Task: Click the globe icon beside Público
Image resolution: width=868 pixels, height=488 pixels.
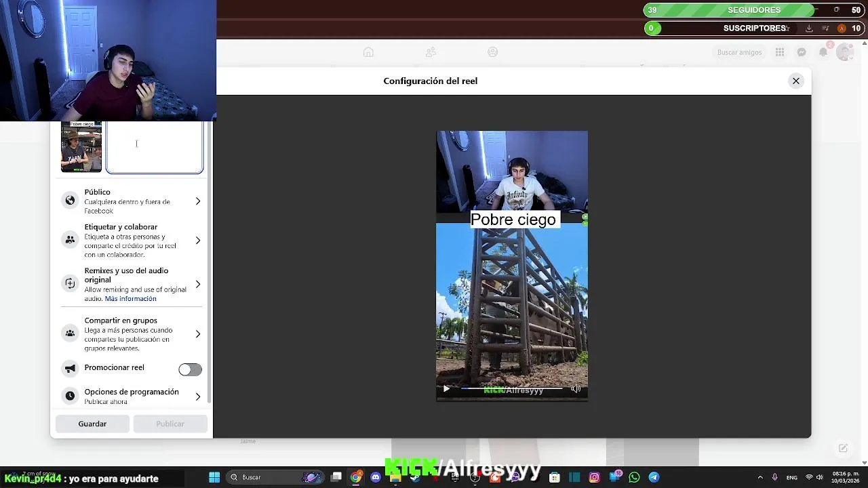Action: pyautogui.click(x=70, y=201)
